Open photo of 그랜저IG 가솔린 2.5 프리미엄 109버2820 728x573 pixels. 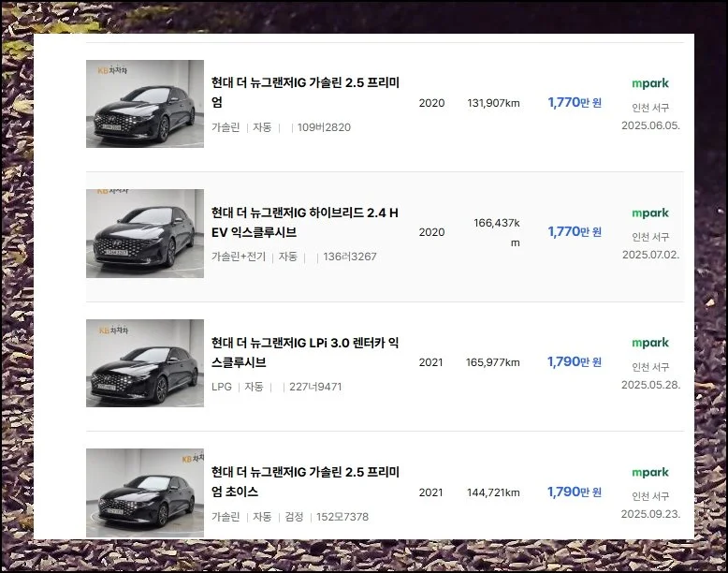coord(145,104)
